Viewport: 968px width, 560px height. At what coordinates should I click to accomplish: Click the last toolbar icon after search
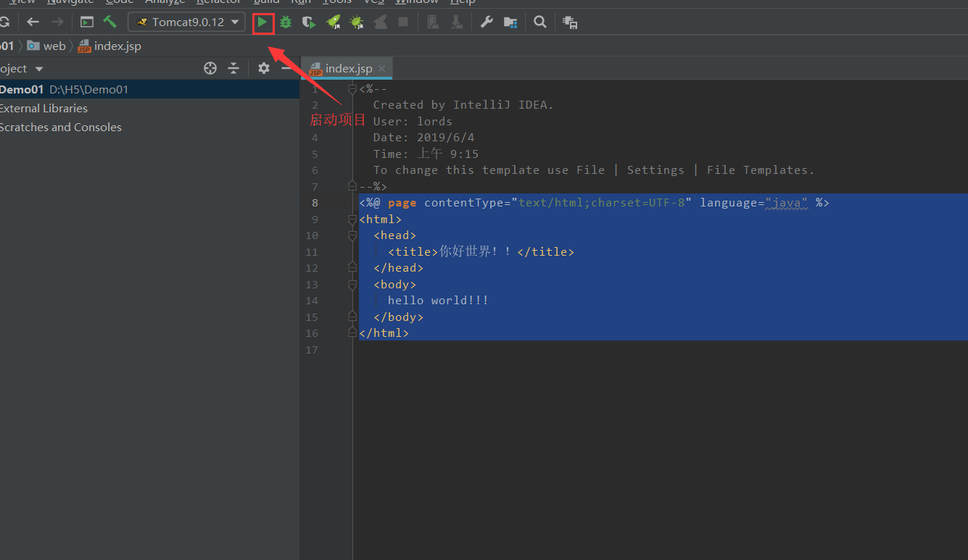570,22
